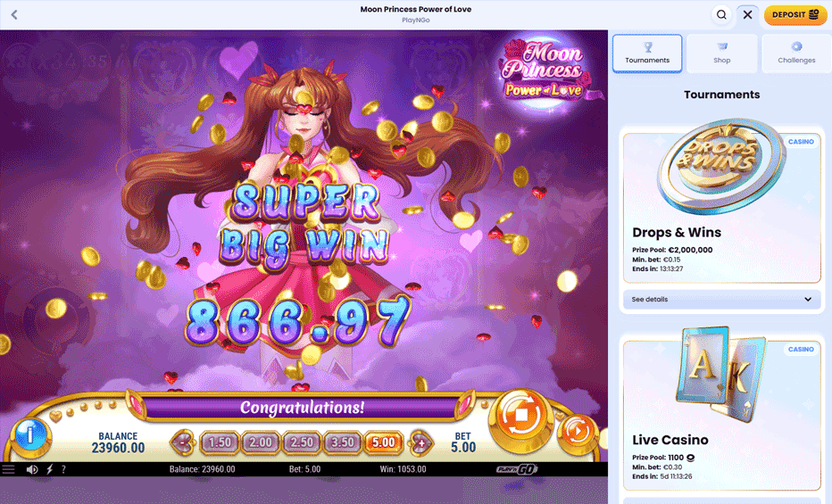Toggle fast play lightning icon
Image resolution: width=832 pixels, height=504 pixels.
(x=50, y=469)
